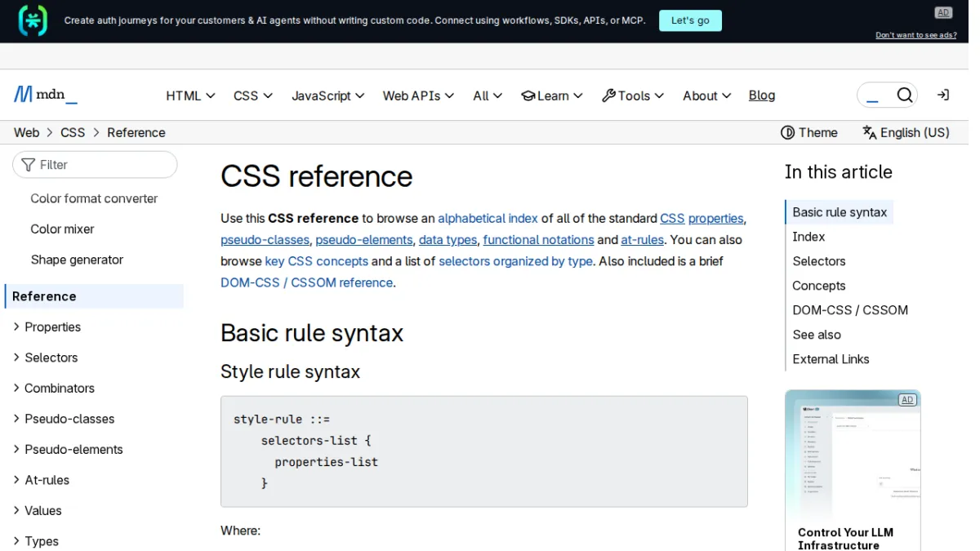The height and width of the screenshot is (551, 980).
Task: Focus the sidebar Filter input field
Action: 95,165
